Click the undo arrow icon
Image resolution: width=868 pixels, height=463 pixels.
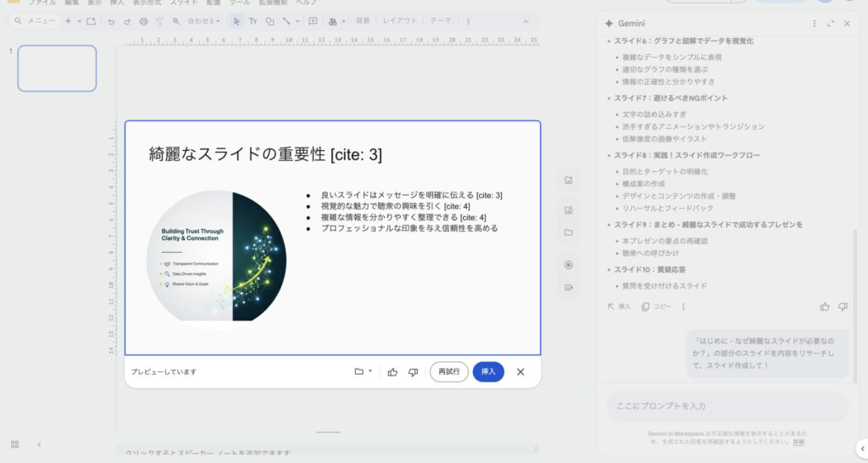click(110, 20)
